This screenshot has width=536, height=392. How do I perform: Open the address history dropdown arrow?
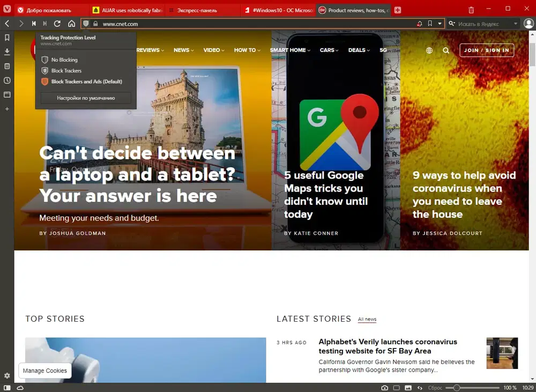(440, 24)
